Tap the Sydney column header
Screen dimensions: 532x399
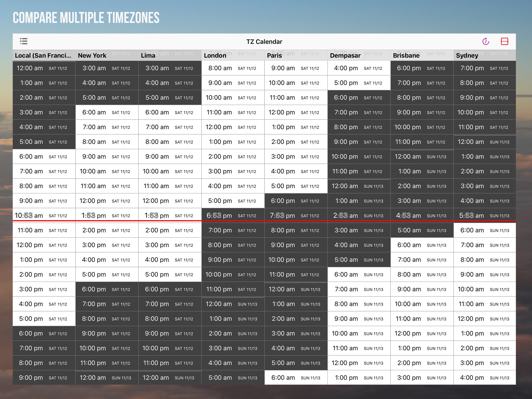point(485,56)
